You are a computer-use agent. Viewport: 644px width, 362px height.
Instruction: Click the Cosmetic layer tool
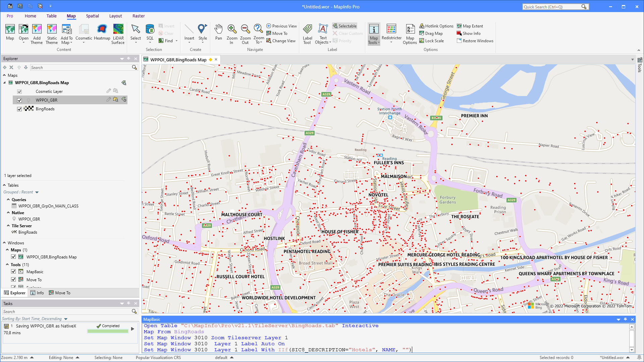pos(84,33)
